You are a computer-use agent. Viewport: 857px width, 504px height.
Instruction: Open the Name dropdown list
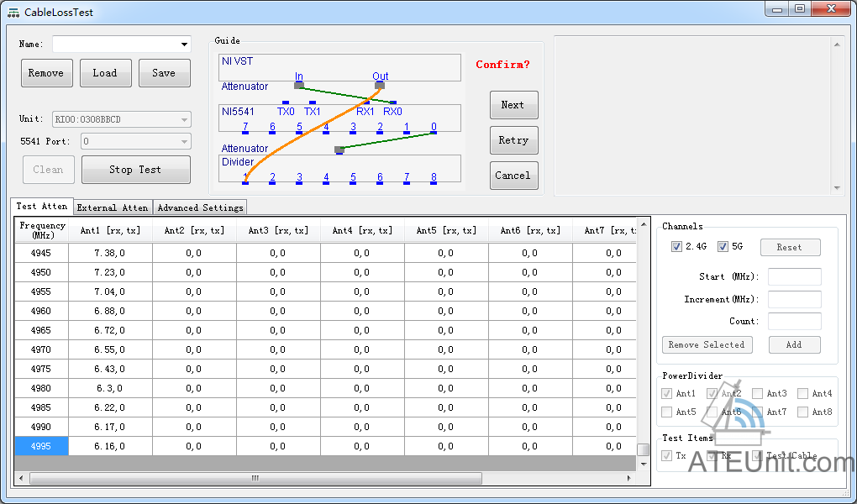point(184,45)
